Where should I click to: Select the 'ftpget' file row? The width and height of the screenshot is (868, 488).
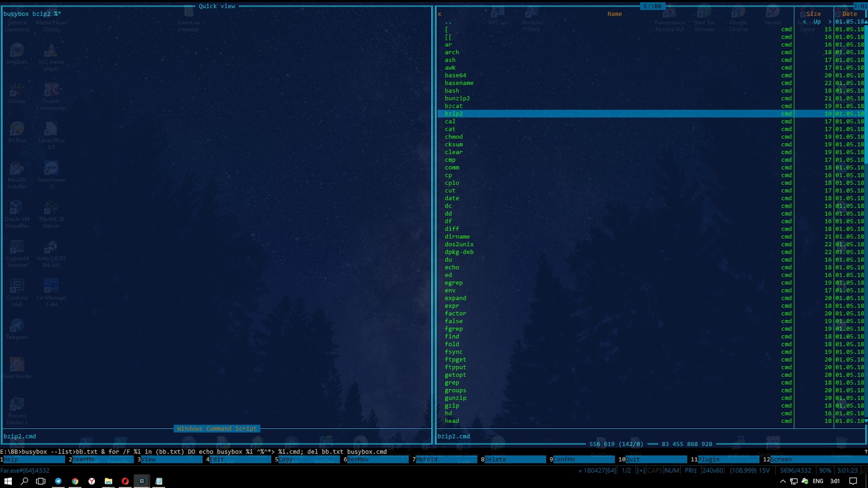[x=650, y=359]
